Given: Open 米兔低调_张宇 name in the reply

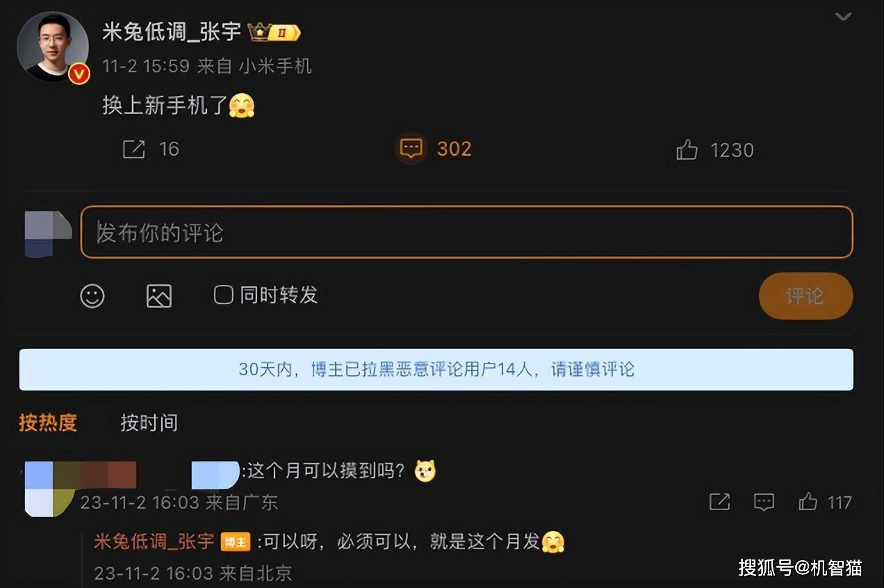Looking at the screenshot, I should [x=154, y=541].
